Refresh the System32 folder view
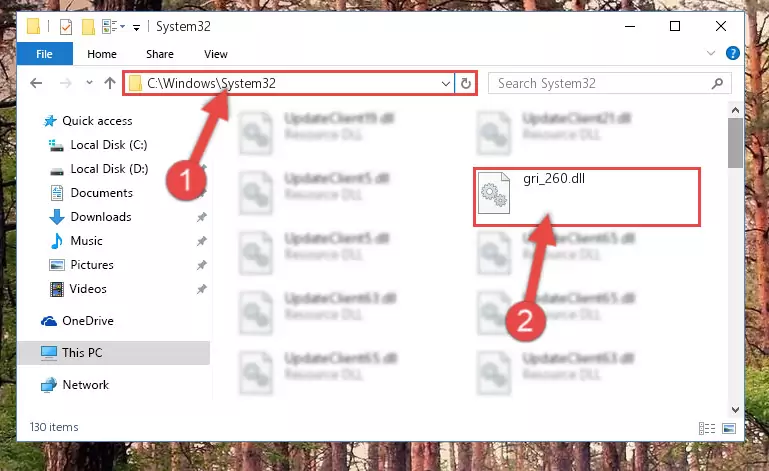 465,83
